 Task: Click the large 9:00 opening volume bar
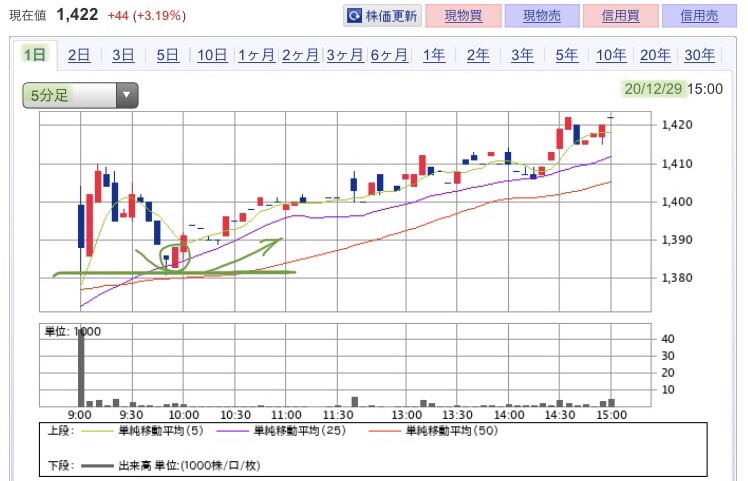point(81,367)
